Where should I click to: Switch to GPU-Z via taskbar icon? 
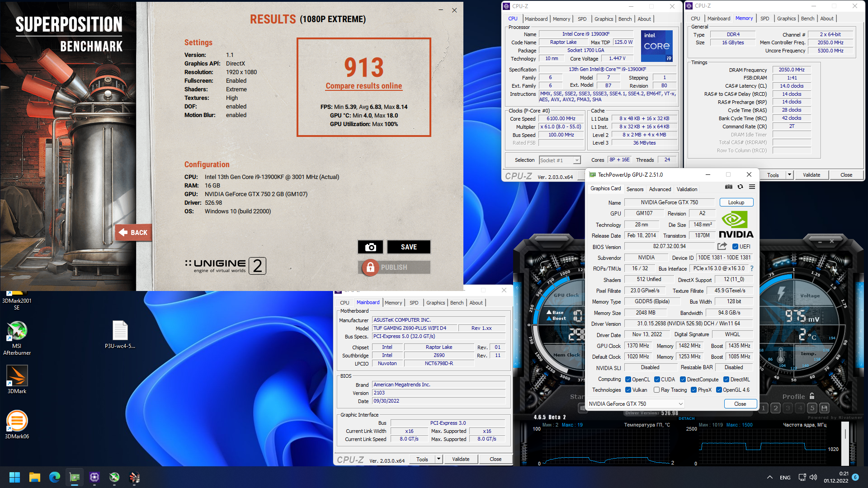[x=75, y=477]
